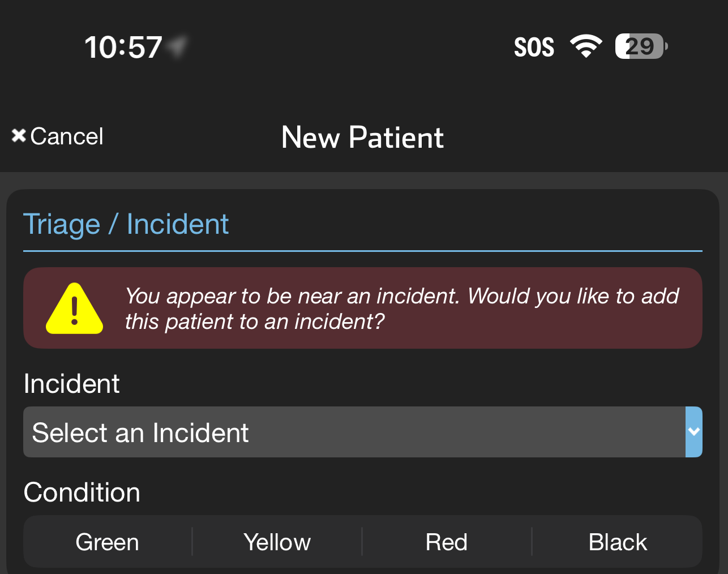Click the Condition field label
The height and width of the screenshot is (574, 728).
click(x=82, y=492)
